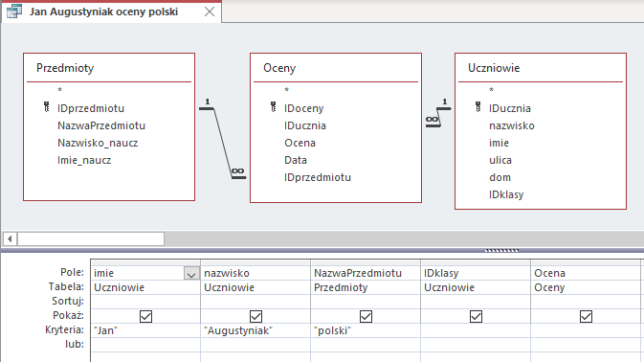This screenshot has height=362, width=644.
Task: Select the IDprzedmiotu field in Przedmioty table
Action: 91,108
